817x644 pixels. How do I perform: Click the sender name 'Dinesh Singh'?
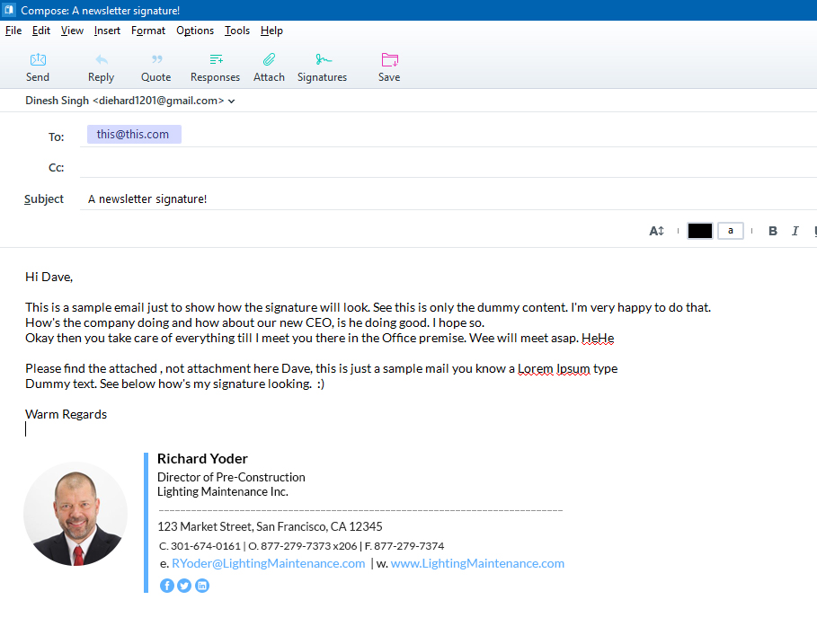point(57,101)
